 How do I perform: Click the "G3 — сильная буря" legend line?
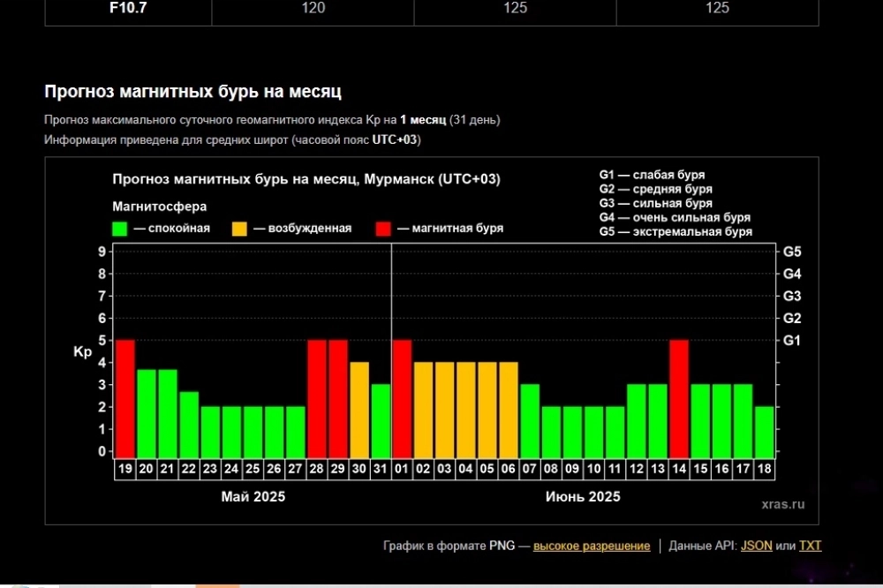pyautogui.click(x=655, y=203)
